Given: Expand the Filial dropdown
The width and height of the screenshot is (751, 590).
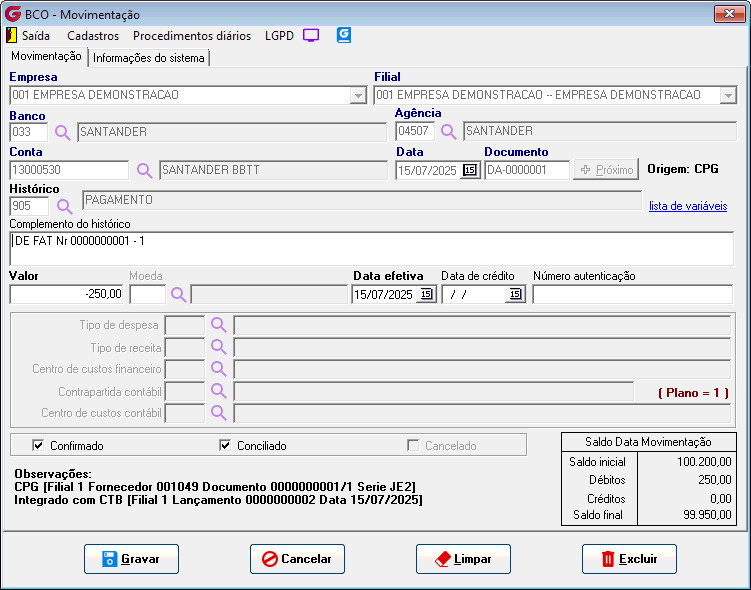Looking at the screenshot, I should (728, 95).
